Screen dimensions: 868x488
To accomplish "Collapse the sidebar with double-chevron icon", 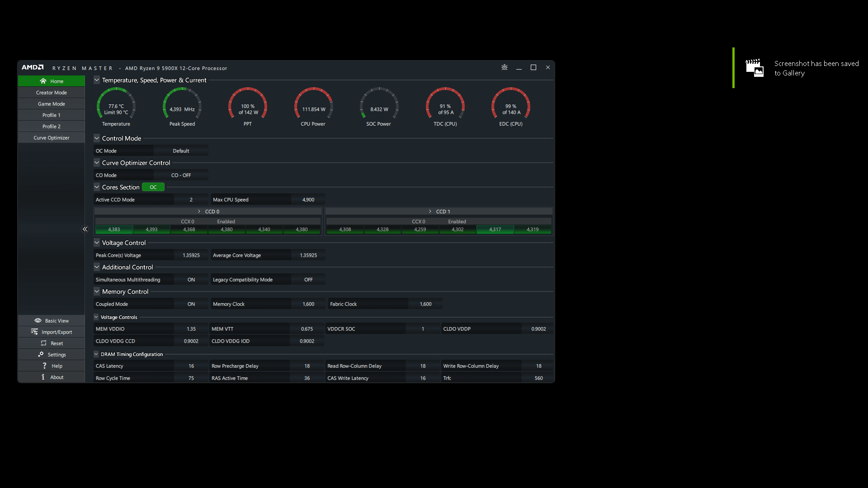I will 85,229.
